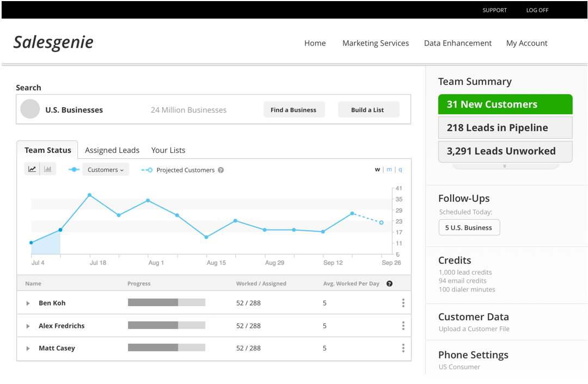Select monthly view 'm'

[389, 170]
